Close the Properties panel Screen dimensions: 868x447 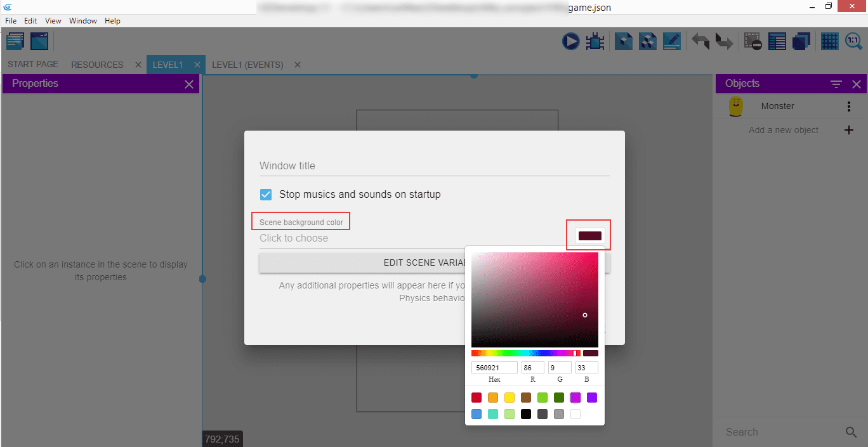(x=188, y=84)
